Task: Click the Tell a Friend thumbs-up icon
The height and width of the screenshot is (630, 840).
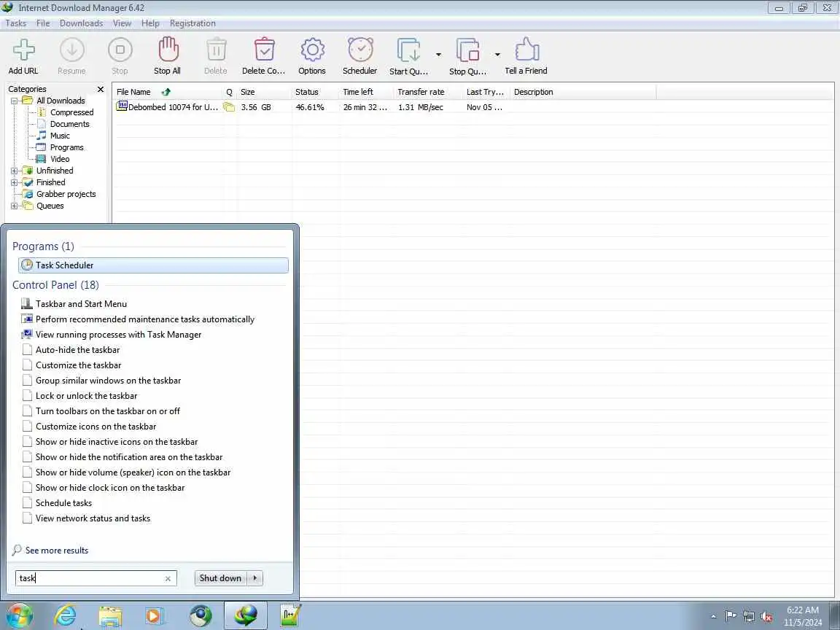Action: coord(526,50)
